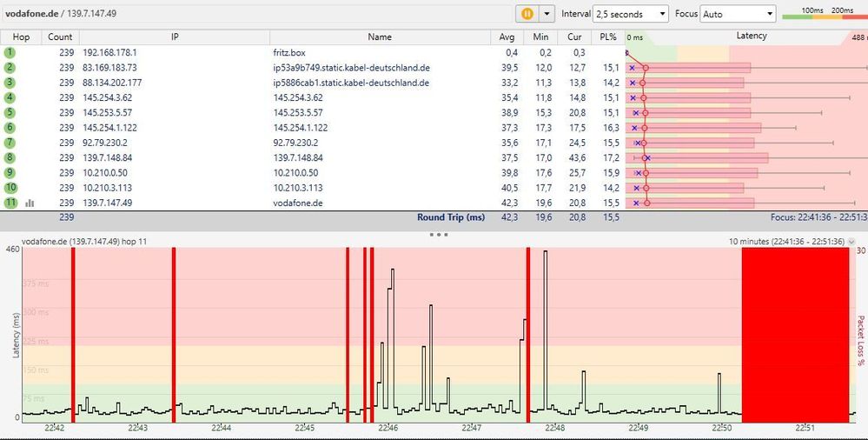Sort by the Avg column header
The width and height of the screenshot is (868, 440).
pos(507,37)
